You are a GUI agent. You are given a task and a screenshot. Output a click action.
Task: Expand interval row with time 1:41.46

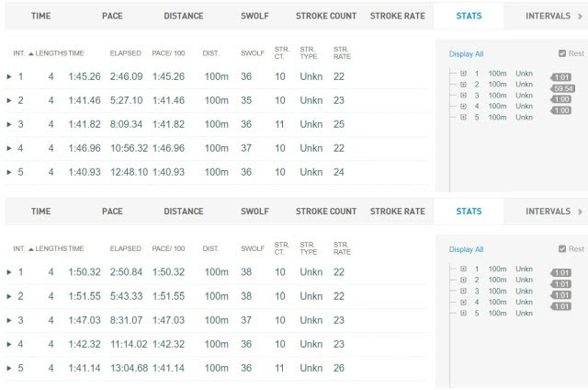click(x=9, y=100)
